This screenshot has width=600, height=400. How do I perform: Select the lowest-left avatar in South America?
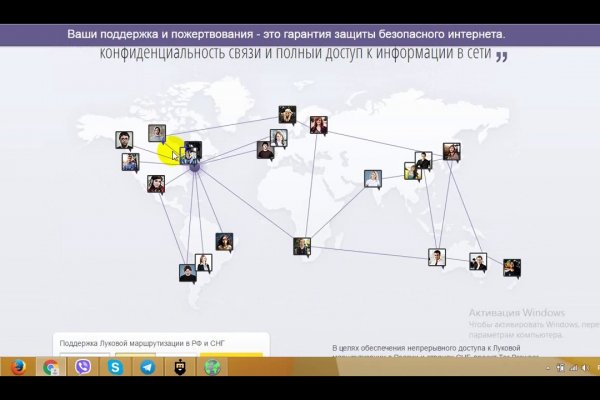coord(187,273)
